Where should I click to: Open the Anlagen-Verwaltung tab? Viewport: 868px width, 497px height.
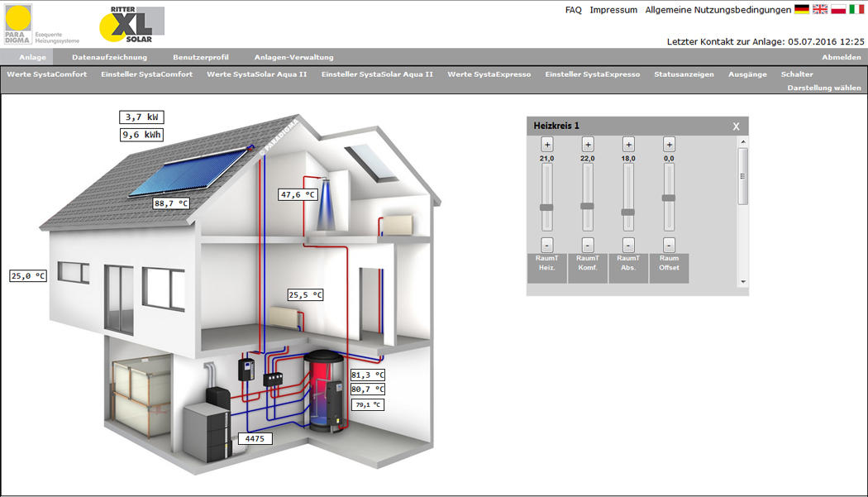point(294,57)
